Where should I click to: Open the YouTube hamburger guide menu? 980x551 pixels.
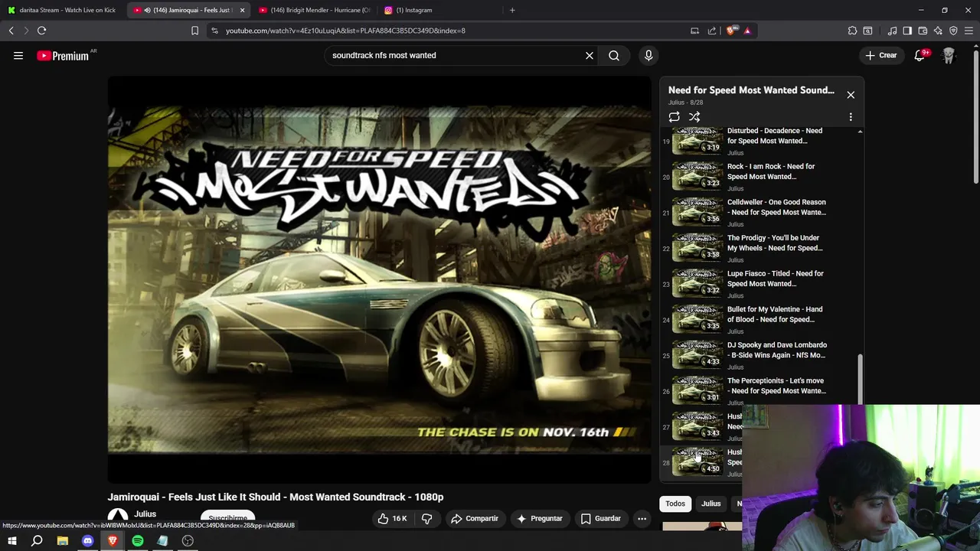(x=18, y=55)
